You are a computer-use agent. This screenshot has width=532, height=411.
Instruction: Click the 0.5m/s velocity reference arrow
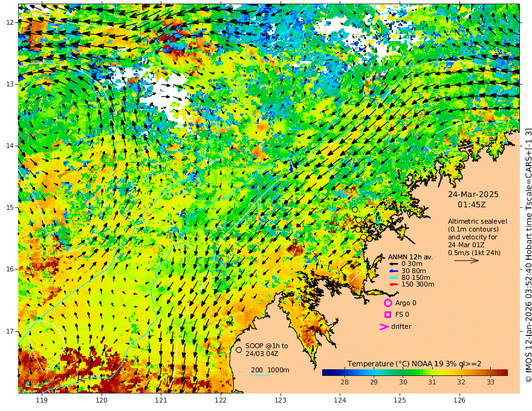467,261
